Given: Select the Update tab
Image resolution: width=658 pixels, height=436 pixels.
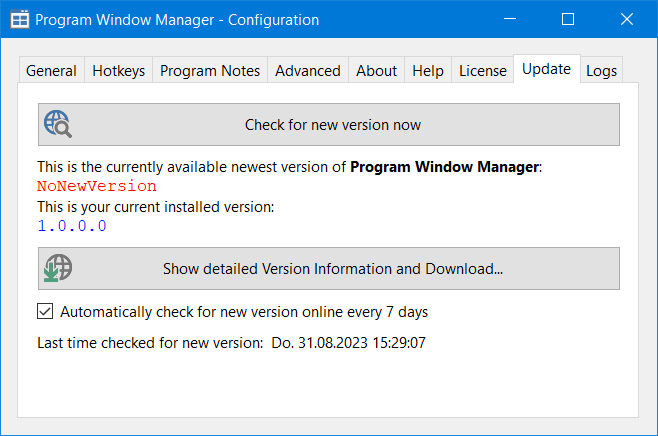Looking at the screenshot, I should click(546, 69).
